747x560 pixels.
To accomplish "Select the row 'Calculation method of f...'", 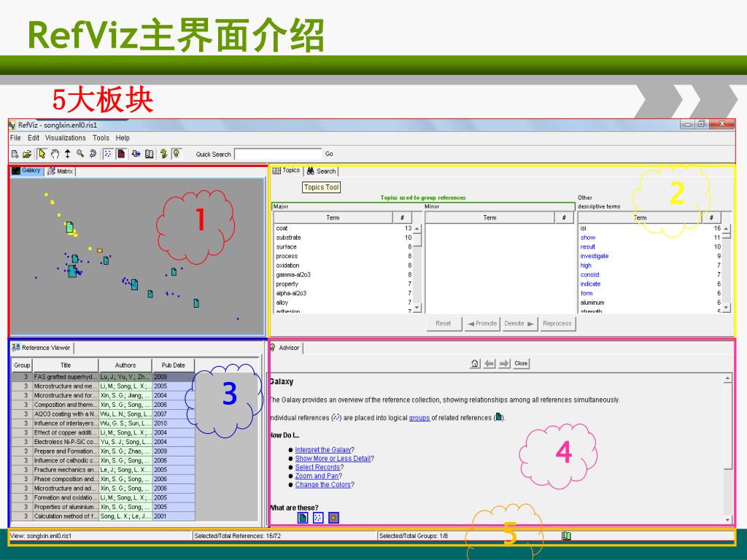I will click(x=103, y=516).
